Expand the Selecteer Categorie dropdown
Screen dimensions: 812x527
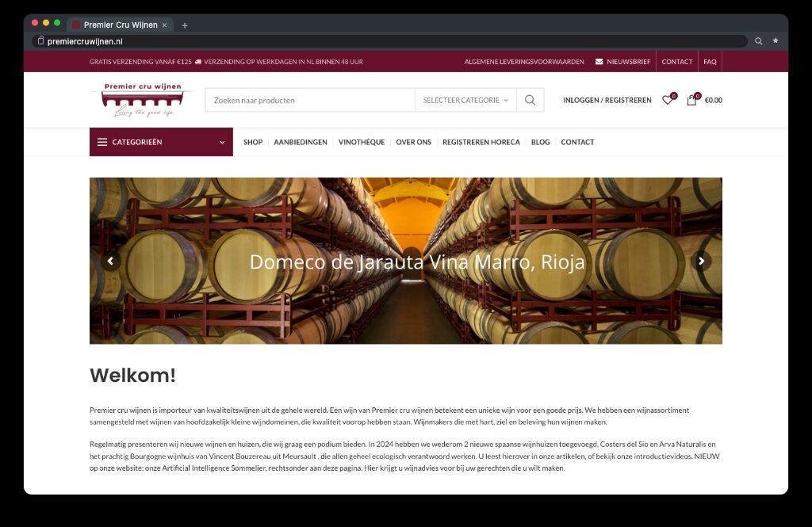pyautogui.click(x=465, y=100)
